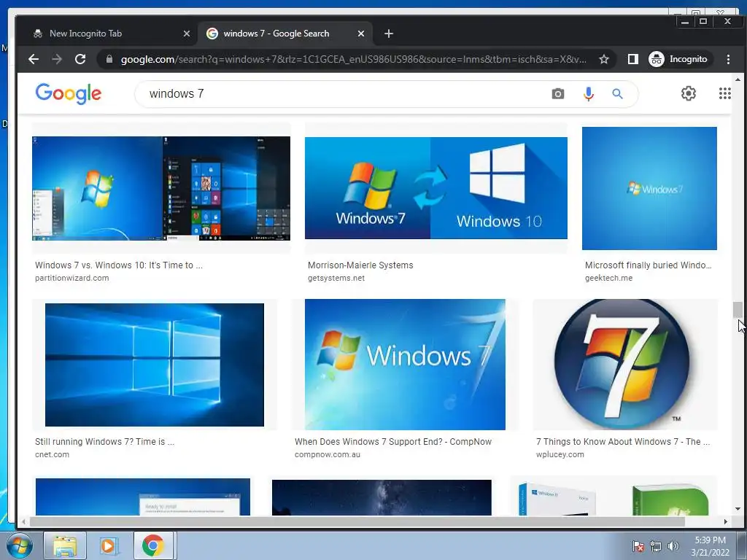Open the Chrome three-dot menu
Viewport: 747px width, 560px height.
point(728,59)
